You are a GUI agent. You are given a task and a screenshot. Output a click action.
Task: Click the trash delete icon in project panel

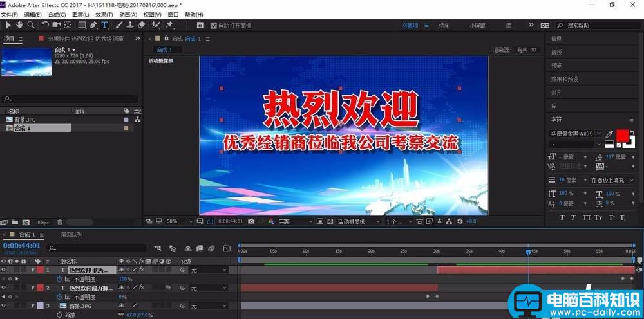coord(60,223)
